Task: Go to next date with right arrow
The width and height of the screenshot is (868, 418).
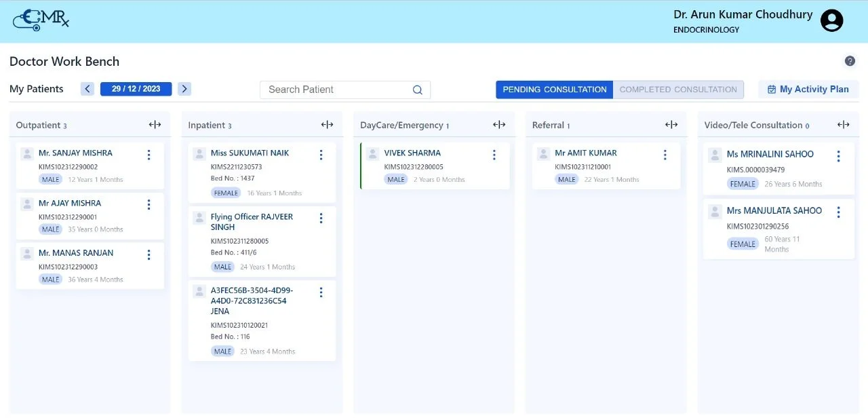Action: click(184, 89)
